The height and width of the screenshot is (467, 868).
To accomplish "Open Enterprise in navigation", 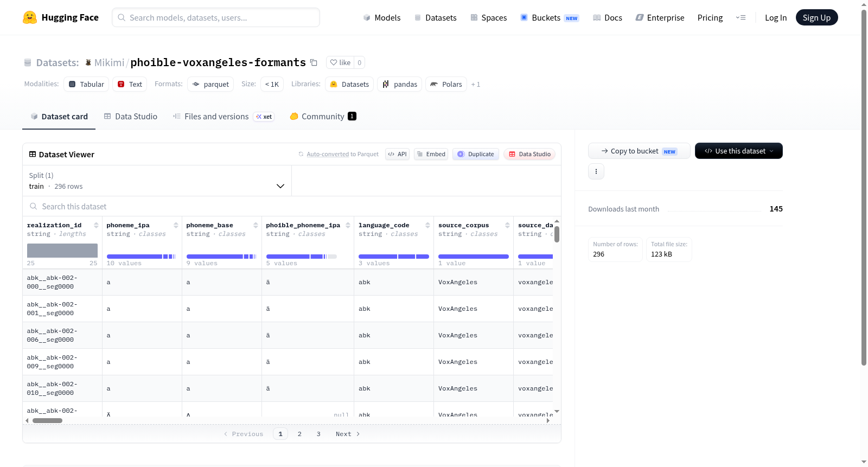I will coord(660,17).
